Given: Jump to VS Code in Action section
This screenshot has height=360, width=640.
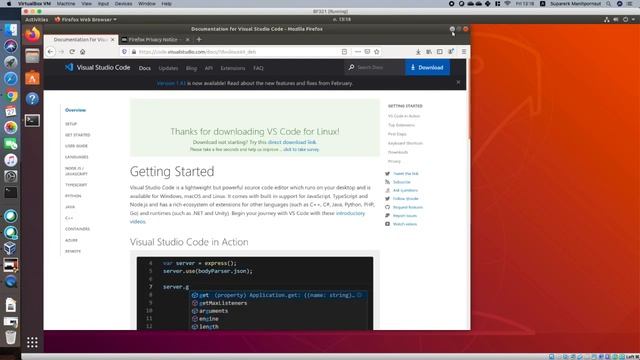Looking at the screenshot, I should pos(404,116).
